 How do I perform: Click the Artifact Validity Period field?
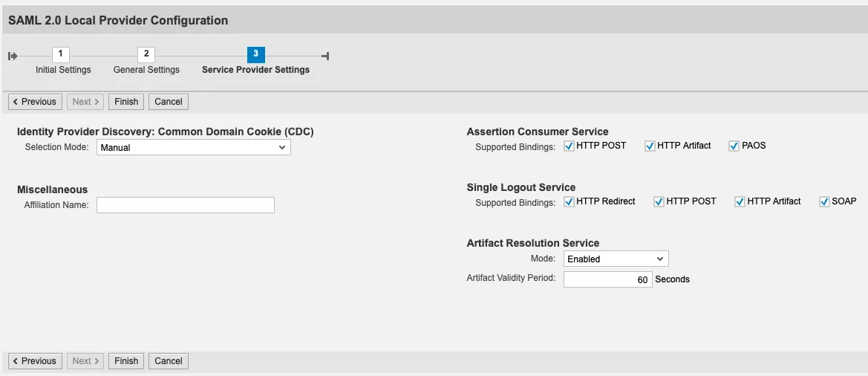tap(607, 280)
